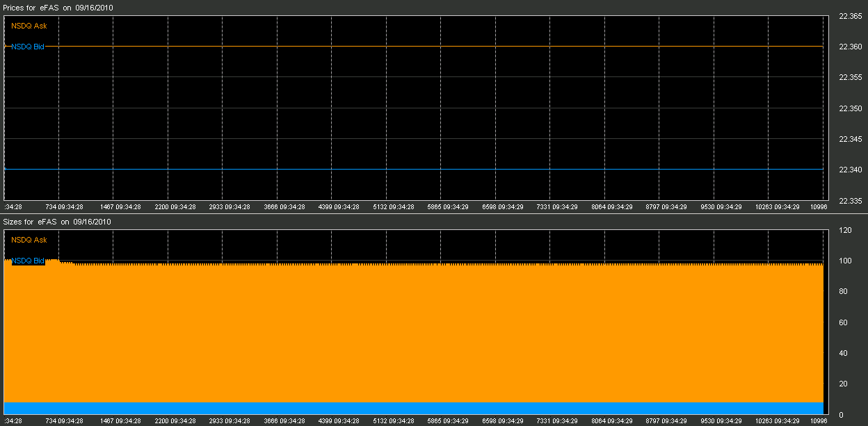
Task: Click '2933 09:34:28' under the Sizes chart
Action: [230, 421]
